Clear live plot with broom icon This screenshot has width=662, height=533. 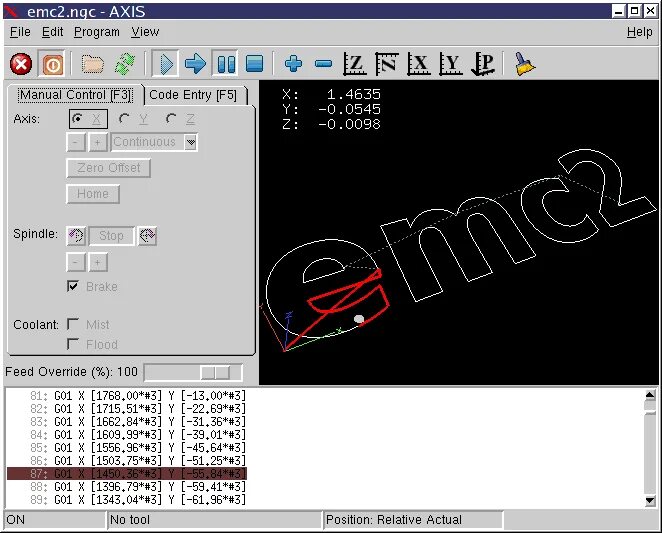524,64
